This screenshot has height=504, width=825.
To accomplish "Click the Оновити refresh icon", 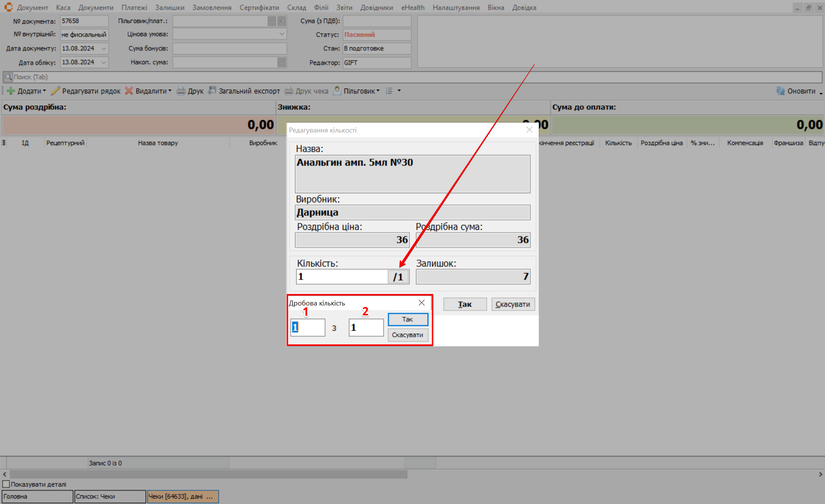I will 781,91.
